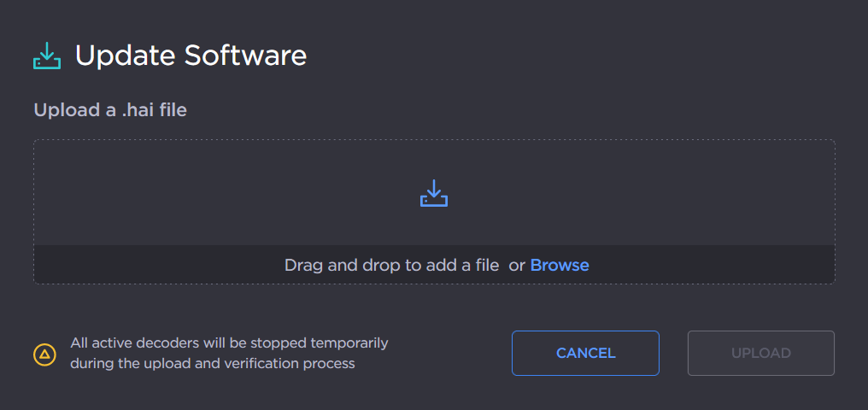868x410 pixels.
Task: Click "Drag and drop to add a file" text
Action: coord(391,265)
